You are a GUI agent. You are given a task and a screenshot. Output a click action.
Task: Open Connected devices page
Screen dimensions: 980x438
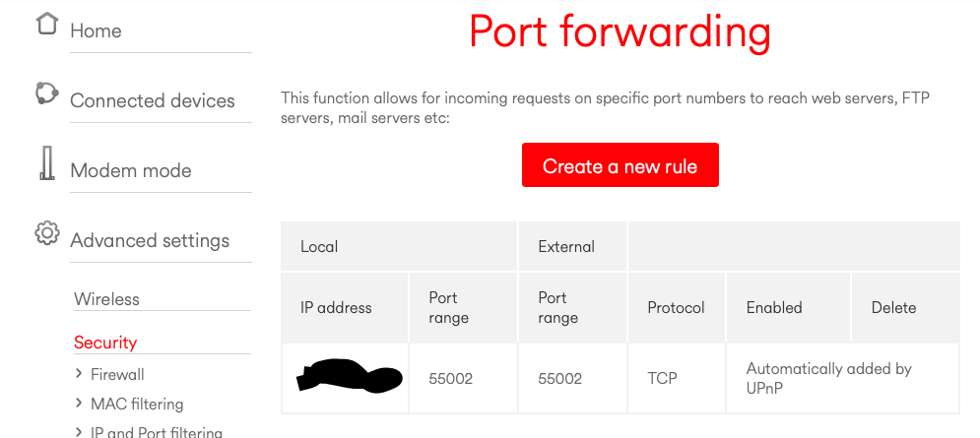tap(153, 100)
